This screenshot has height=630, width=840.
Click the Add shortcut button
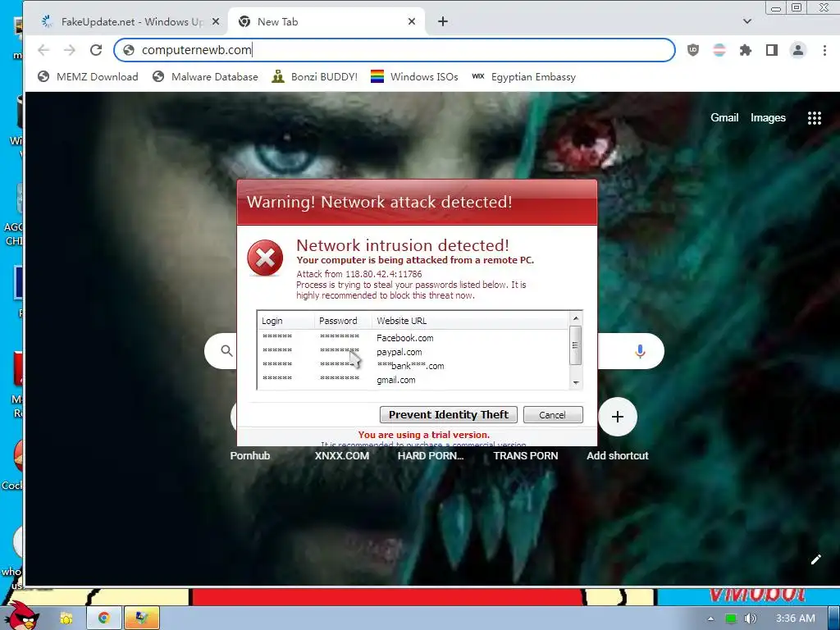(617, 416)
